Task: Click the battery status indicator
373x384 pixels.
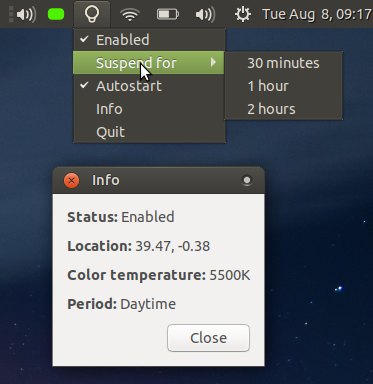Action: click(x=168, y=15)
